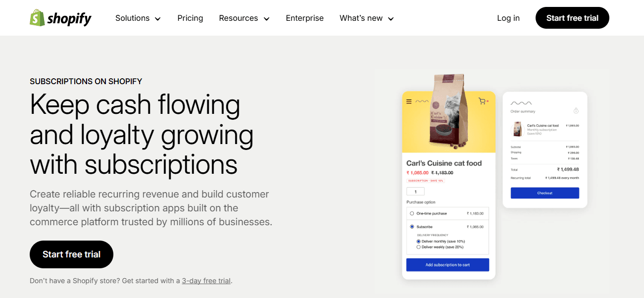644x298 pixels.
Task: Click the Add subscription to cart button
Action: [x=447, y=265]
